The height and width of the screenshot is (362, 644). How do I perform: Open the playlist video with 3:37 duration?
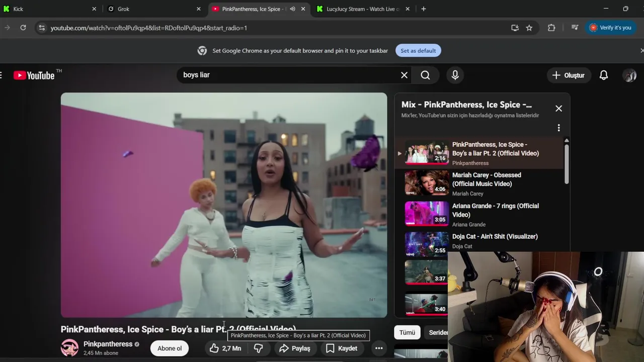click(x=426, y=272)
